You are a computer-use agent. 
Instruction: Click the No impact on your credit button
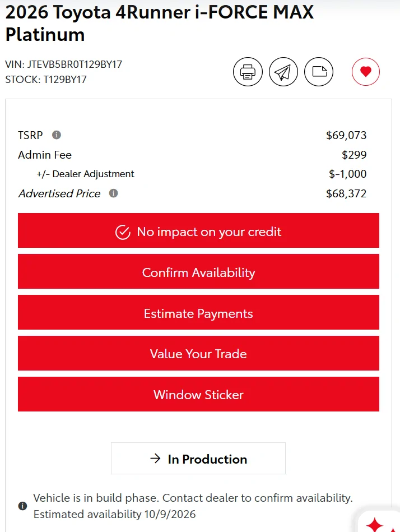pos(198,230)
